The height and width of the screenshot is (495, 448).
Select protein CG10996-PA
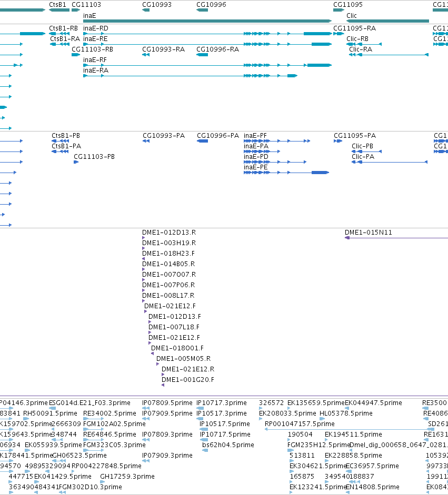coord(202,141)
